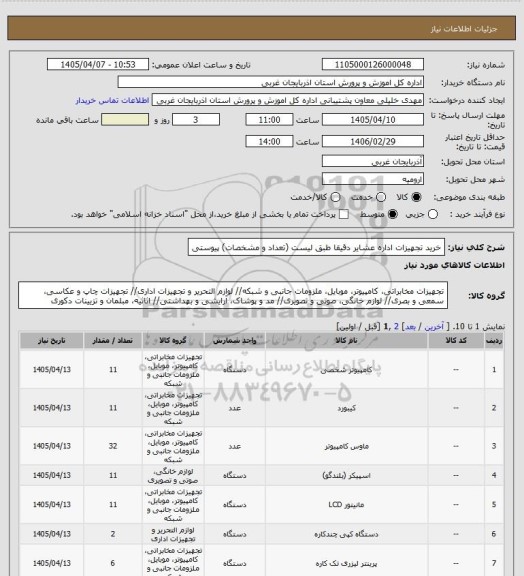Viewport: 524px width, 576px height.
Task: Click the price validity time 14:00
Action: [x=269, y=141]
